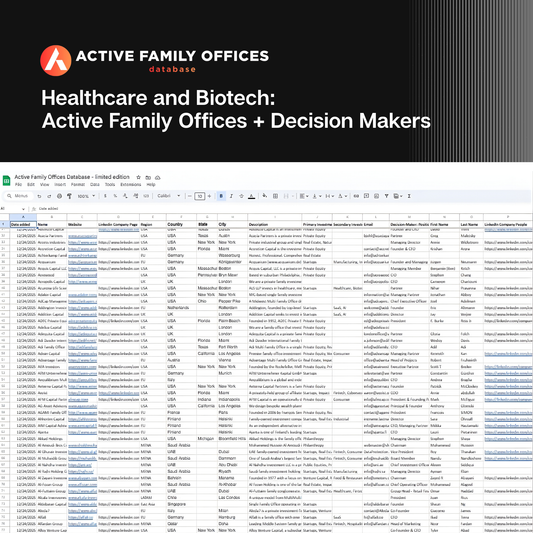533x533 pixels.
Task: Select column A header
Action: 23,217
